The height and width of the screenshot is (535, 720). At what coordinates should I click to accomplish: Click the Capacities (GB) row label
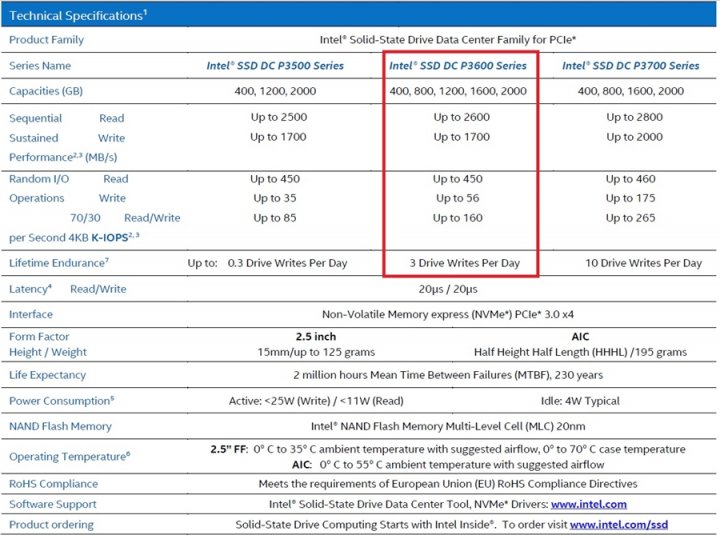pyautogui.click(x=46, y=91)
